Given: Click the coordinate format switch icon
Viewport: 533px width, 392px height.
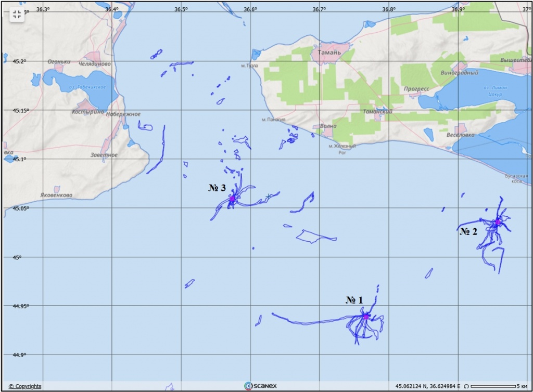Looking at the screenshot, I should tap(467, 386).
